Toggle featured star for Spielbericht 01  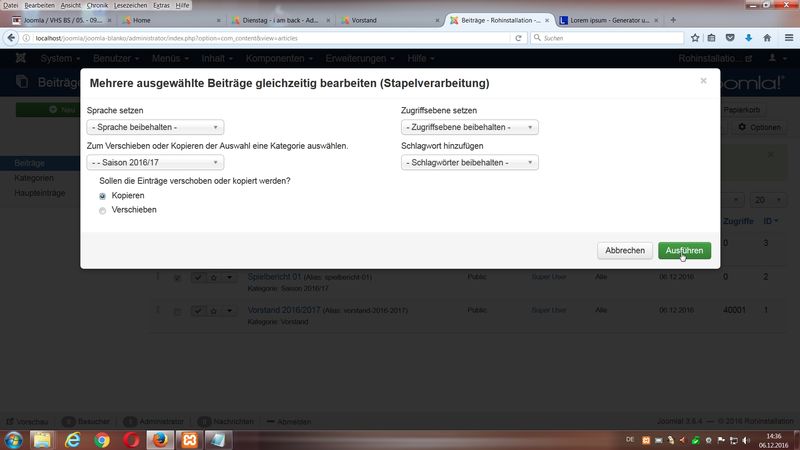click(x=214, y=277)
